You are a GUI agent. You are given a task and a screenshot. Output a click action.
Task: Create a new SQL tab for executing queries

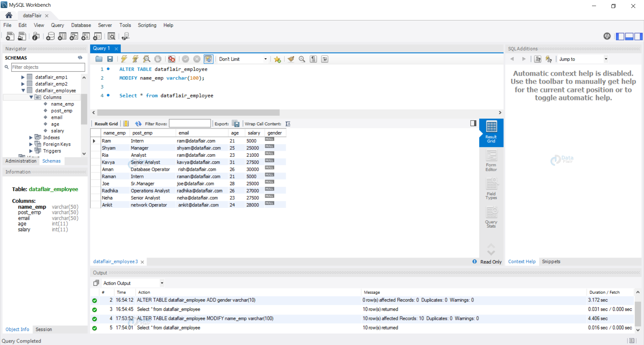point(10,36)
